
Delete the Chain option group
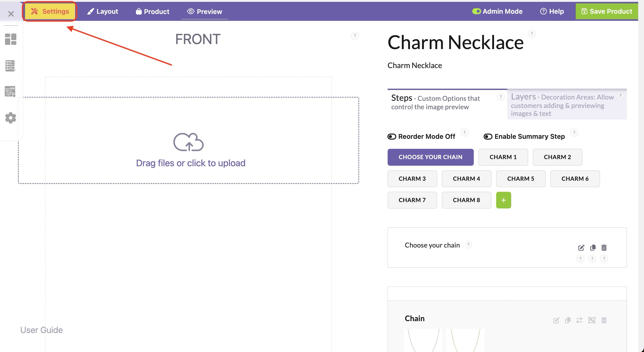click(604, 320)
